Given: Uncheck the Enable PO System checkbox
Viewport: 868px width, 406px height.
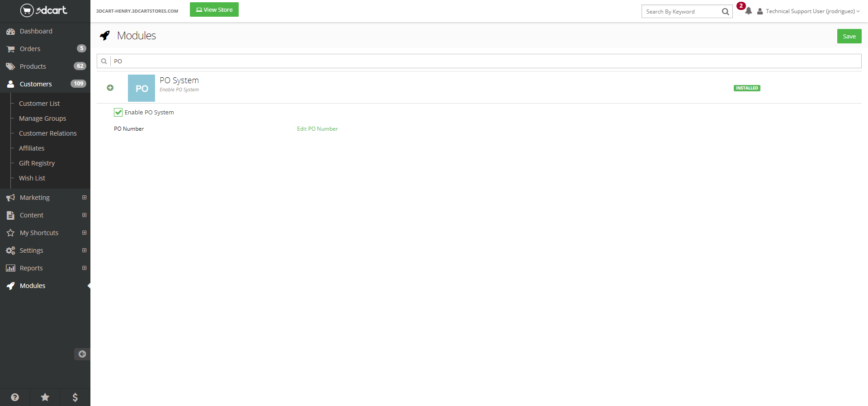Looking at the screenshot, I should tap(118, 112).
